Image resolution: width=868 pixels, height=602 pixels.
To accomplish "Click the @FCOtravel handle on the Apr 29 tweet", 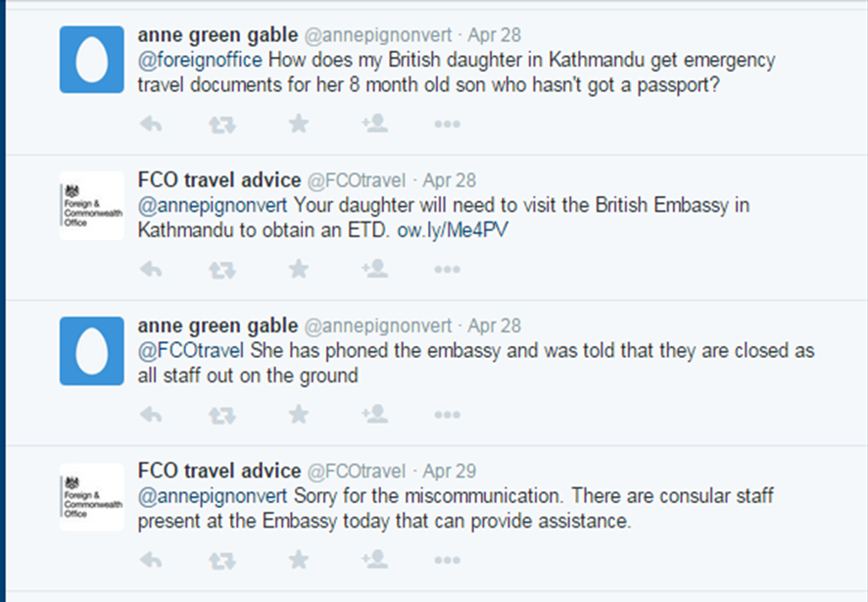I will point(357,471).
